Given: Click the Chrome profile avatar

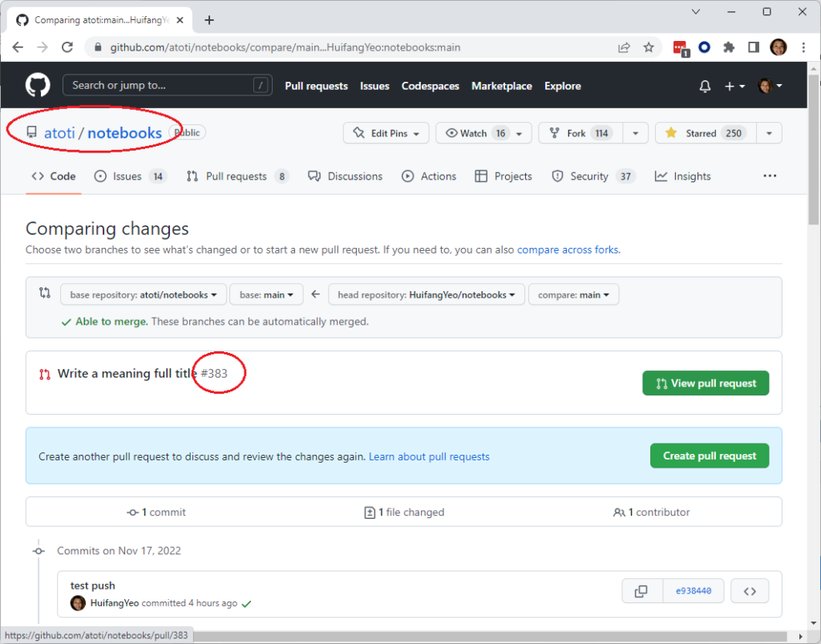Looking at the screenshot, I should coord(779,47).
